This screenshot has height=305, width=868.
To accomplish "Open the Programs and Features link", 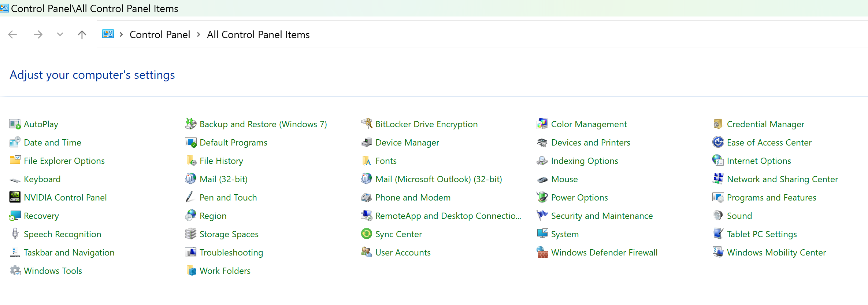I will [771, 198].
